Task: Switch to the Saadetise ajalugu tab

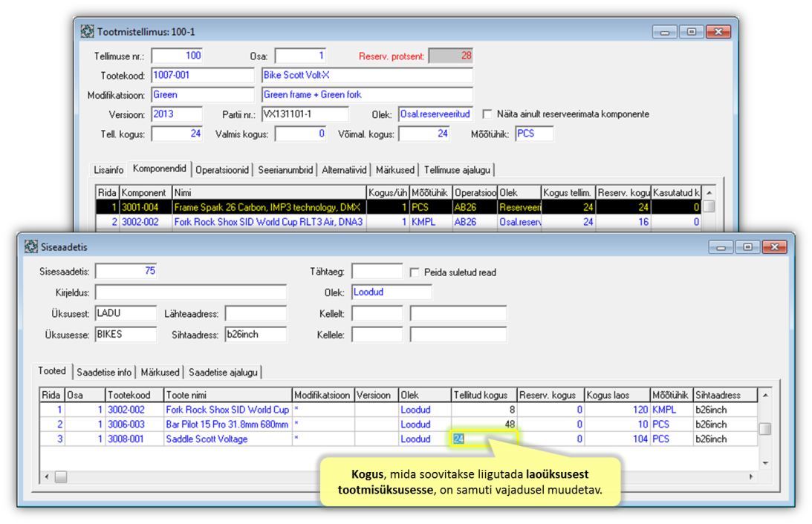Action: (x=223, y=372)
